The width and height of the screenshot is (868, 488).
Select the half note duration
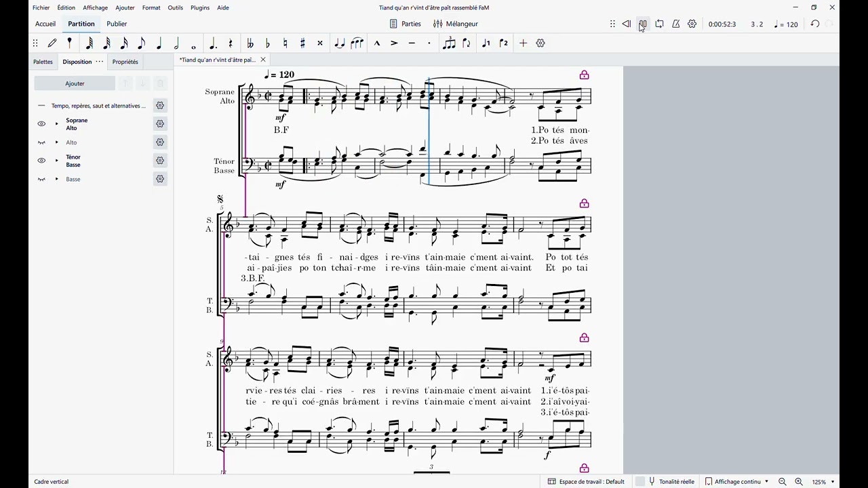(x=176, y=43)
